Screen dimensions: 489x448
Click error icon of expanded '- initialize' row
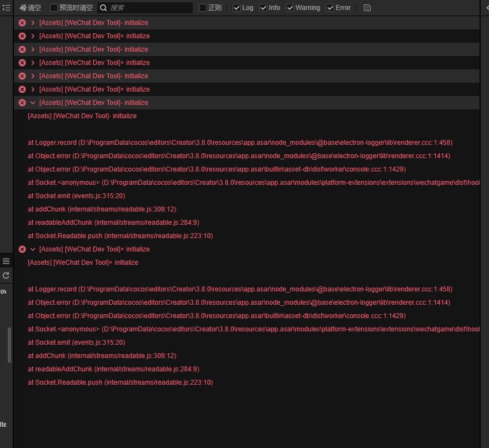click(x=22, y=103)
